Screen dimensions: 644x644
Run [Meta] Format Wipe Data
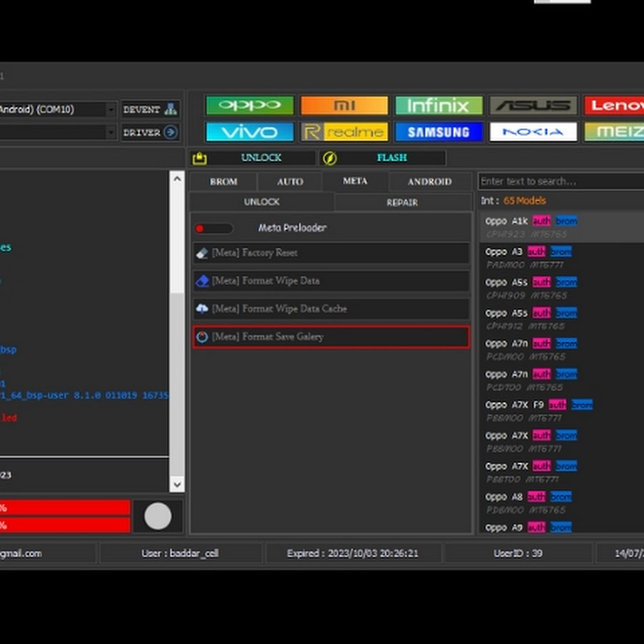[331, 281]
